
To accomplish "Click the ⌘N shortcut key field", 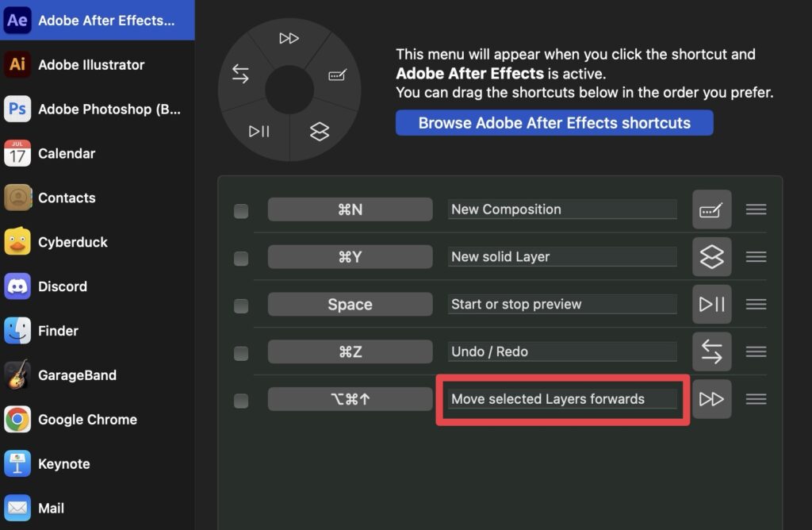I will pos(350,209).
